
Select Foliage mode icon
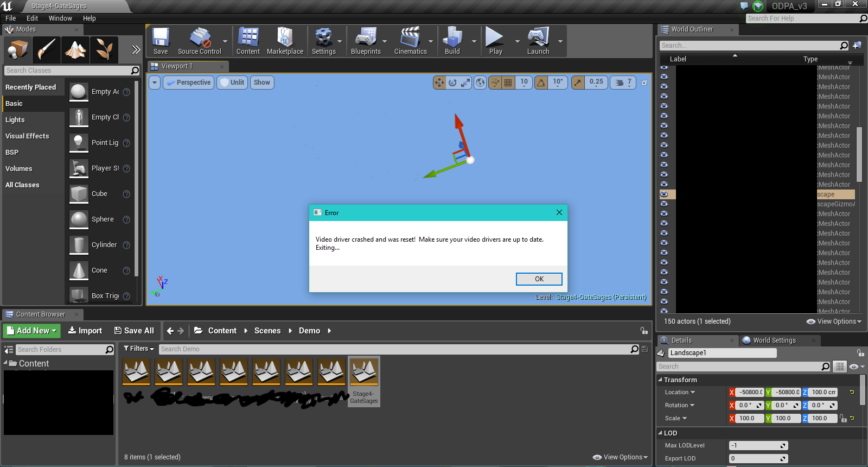104,50
